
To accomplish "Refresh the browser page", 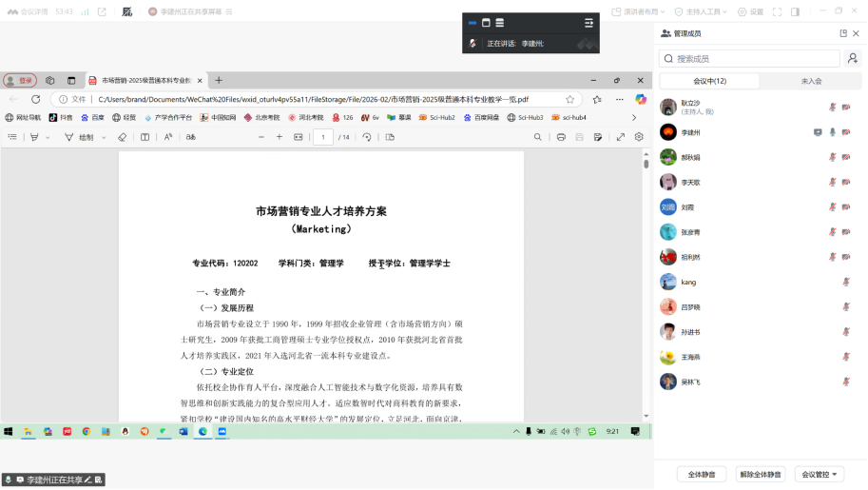I will (x=36, y=99).
